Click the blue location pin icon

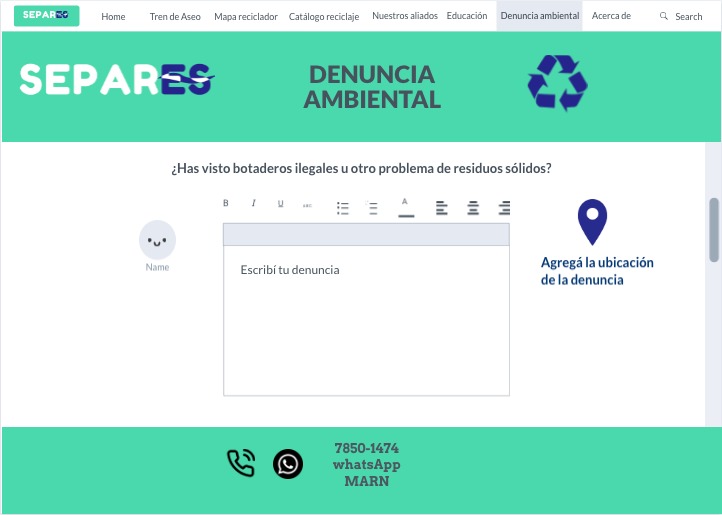coord(592,222)
